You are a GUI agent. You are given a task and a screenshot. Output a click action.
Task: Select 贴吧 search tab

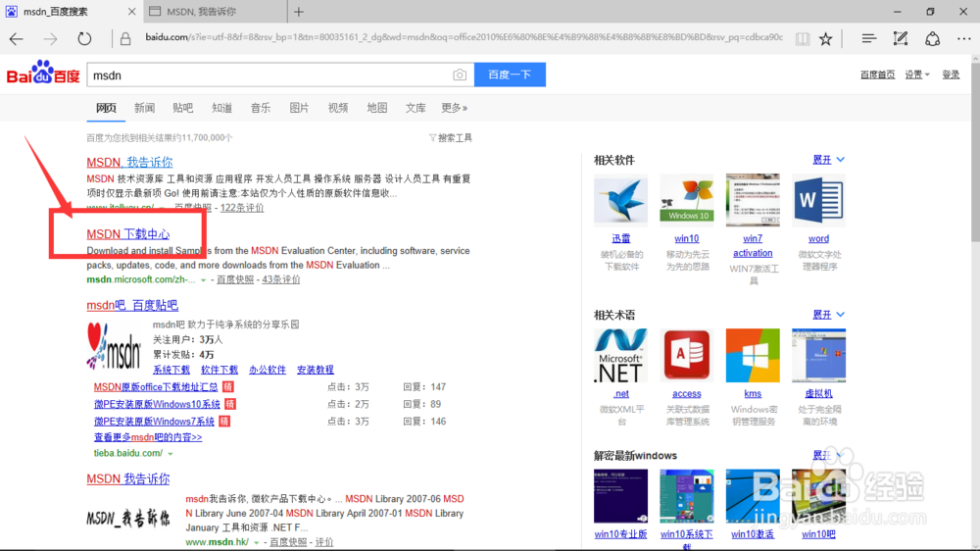coord(183,108)
